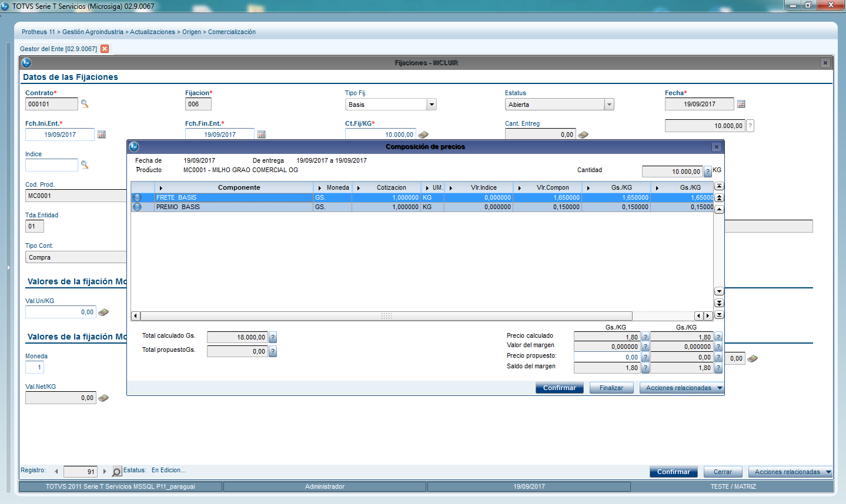Confirm the Composición de precios dialog
The width and height of the screenshot is (846, 504).
tap(560, 388)
